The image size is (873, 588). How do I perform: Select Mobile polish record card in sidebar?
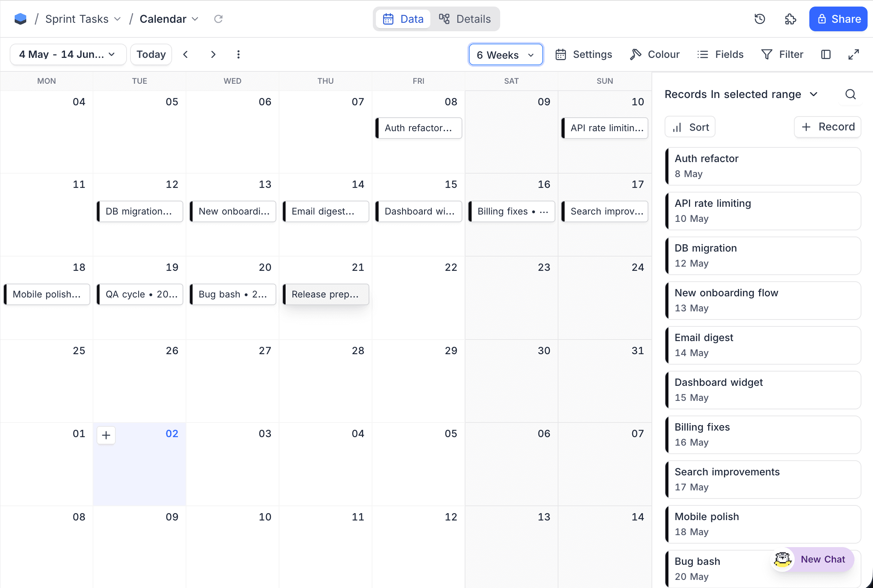763,524
